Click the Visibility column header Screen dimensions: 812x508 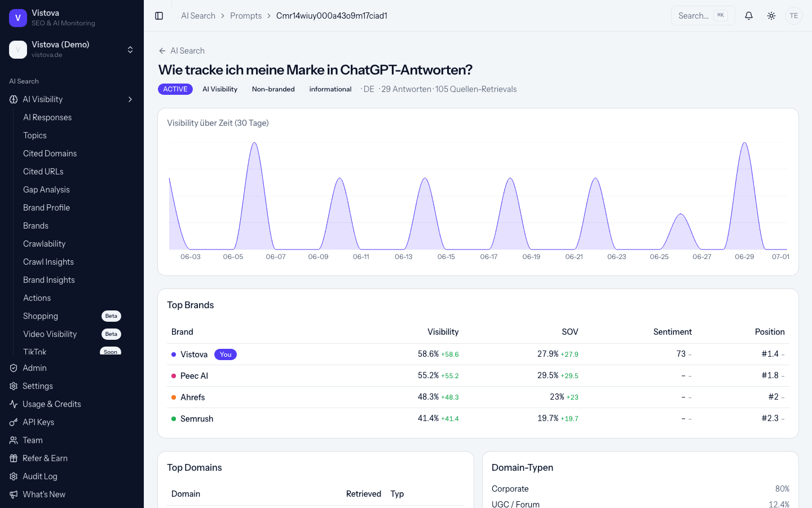443,332
